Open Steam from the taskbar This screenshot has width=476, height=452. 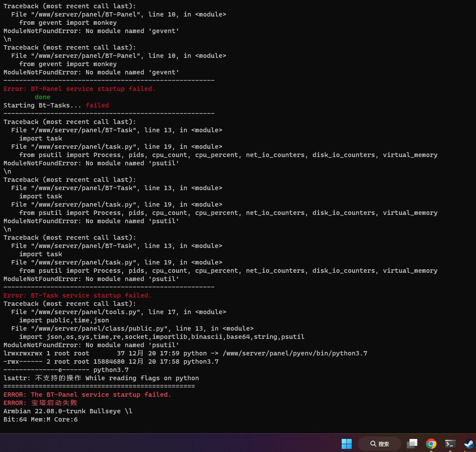469,444
